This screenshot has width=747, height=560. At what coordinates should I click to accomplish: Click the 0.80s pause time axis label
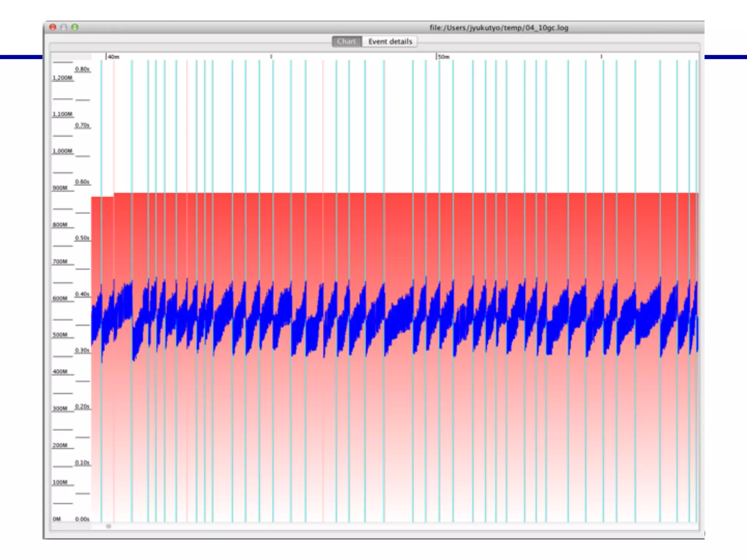pos(82,69)
